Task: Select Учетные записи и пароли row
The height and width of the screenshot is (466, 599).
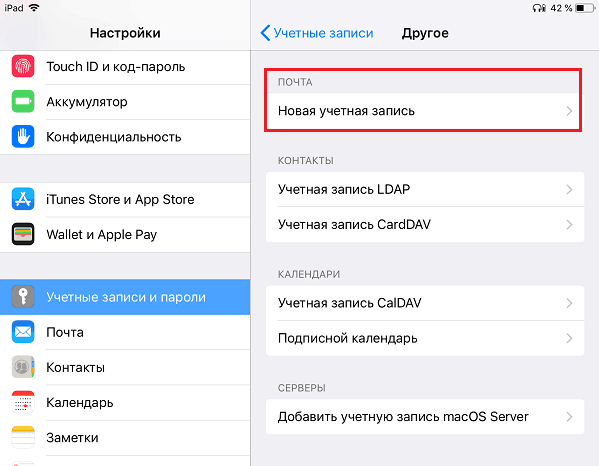Action: 125,297
